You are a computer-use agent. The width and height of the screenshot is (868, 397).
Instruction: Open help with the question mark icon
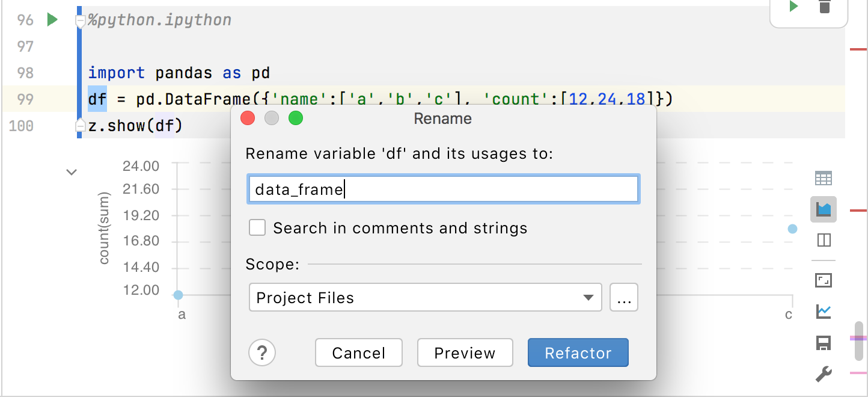262,353
